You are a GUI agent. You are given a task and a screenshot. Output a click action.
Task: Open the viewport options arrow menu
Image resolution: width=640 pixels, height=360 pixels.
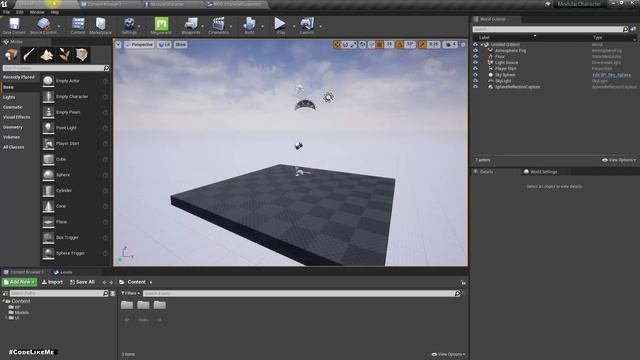point(118,44)
